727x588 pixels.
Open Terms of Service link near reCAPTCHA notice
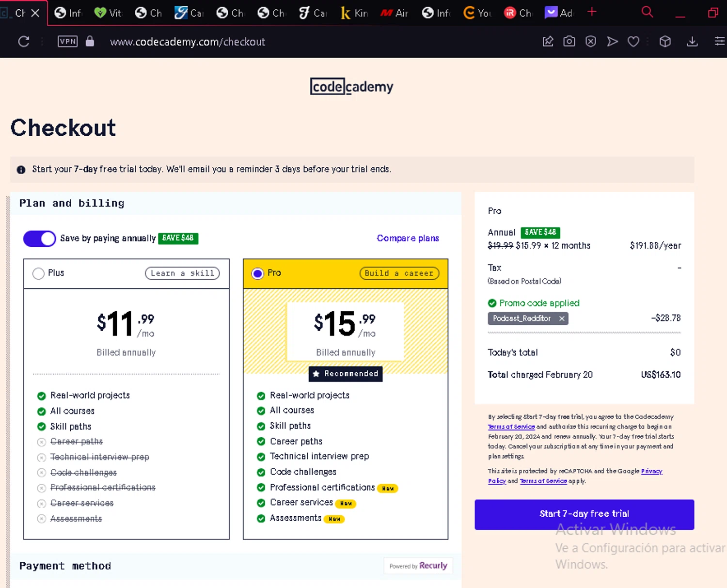[x=543, y=481]
